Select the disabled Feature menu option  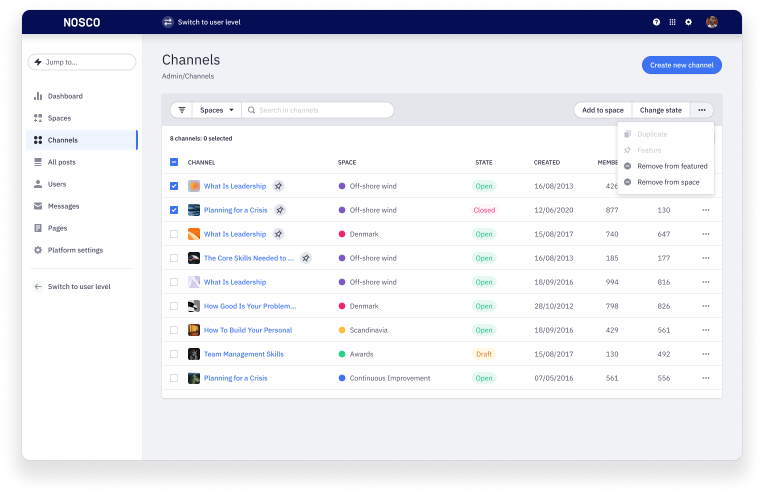pos(666,150)
